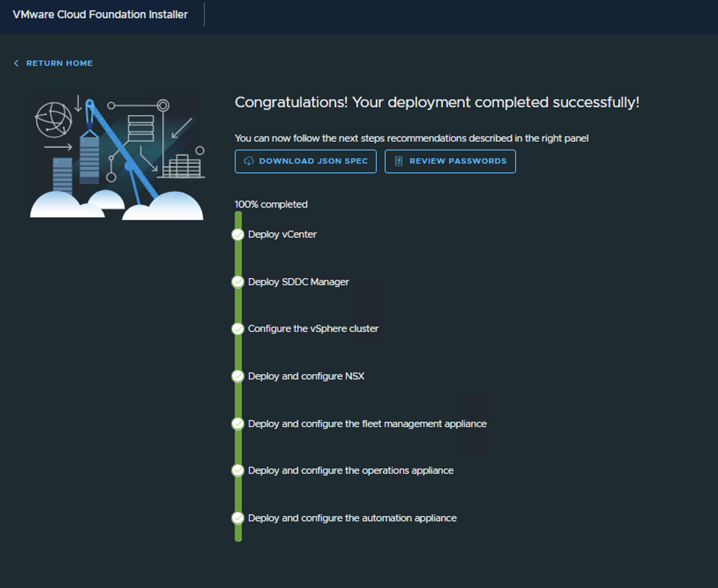Click the deployment illustration graphic

pyautogui.click(x=116, y=156)
